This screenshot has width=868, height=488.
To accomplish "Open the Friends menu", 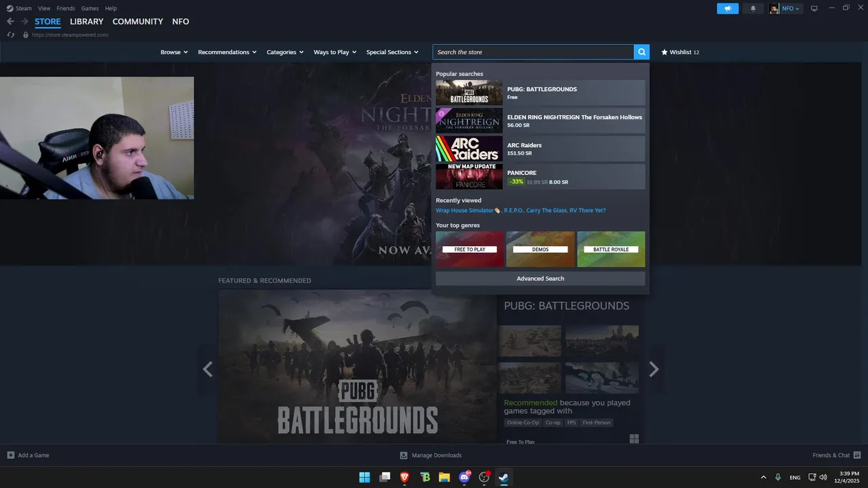I will [66, 8].
